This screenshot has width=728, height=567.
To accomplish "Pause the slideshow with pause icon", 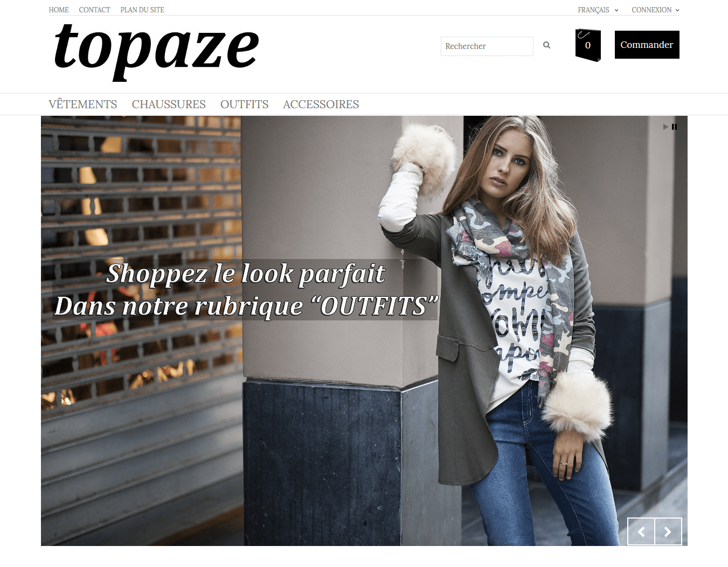I will point(674,127).
